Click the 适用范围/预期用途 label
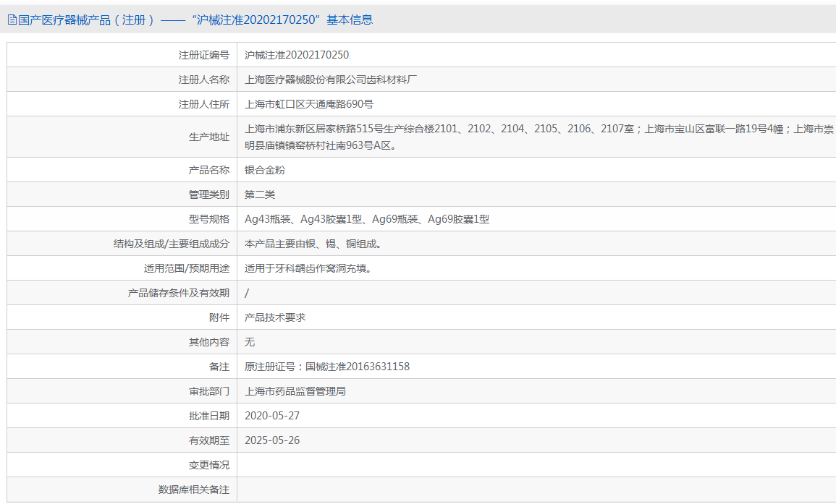836x504 pixels. pyautogui.click(x=187, y=268)
